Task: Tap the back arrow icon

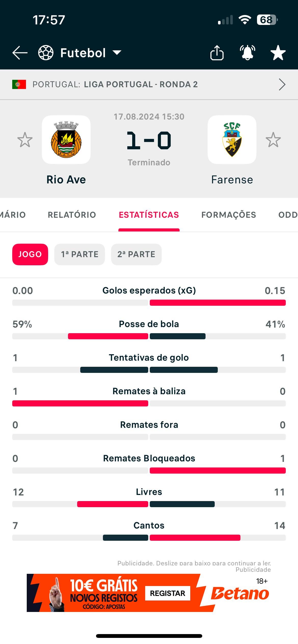Action: pyautogui.click(x=20, y=53)
